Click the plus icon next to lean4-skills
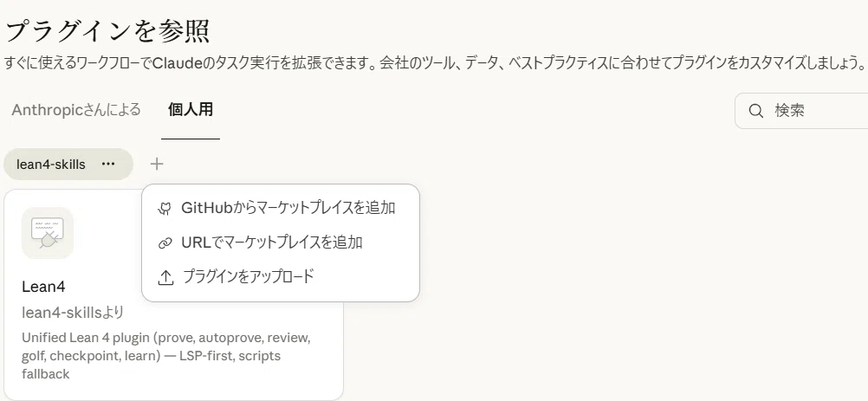The height and width of the screenshot is (401, 868). [157, 164]
